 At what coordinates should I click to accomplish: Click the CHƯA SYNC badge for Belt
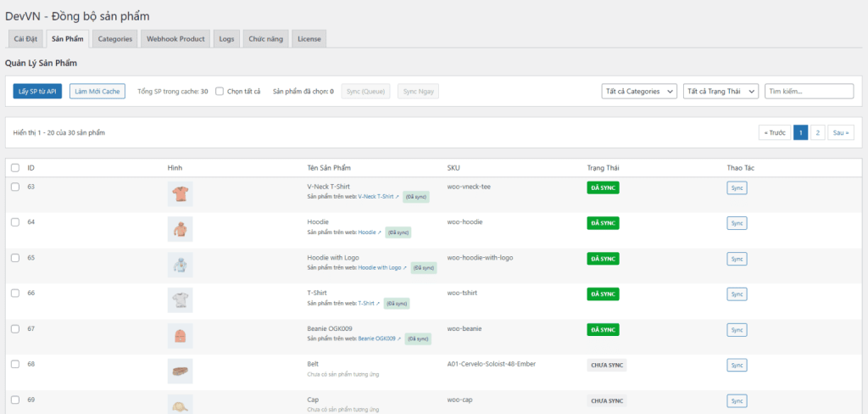click(x=607, y=365)
